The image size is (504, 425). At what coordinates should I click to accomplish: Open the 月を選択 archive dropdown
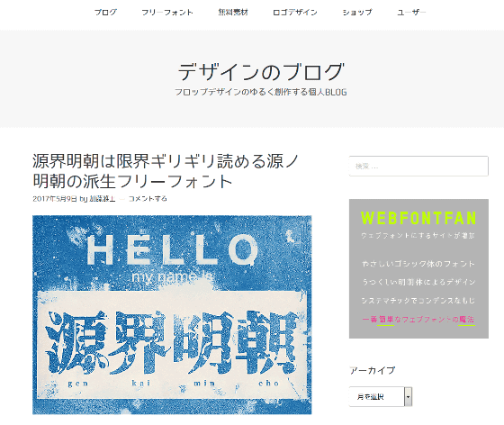point(381,397)
